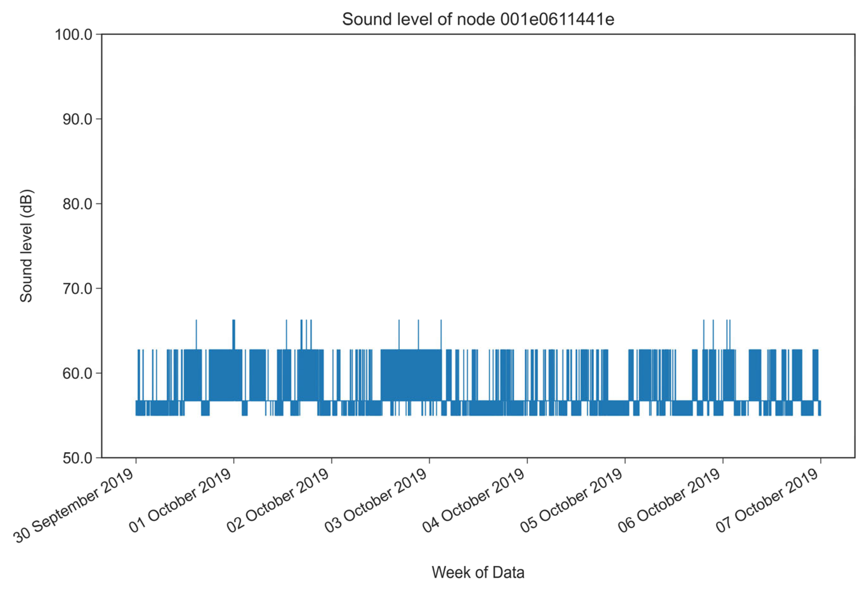Screen dimensions: 868x590
Task: Click the chart title 'Sound level of node 001e0611441e'
Action: pos(478,19)
